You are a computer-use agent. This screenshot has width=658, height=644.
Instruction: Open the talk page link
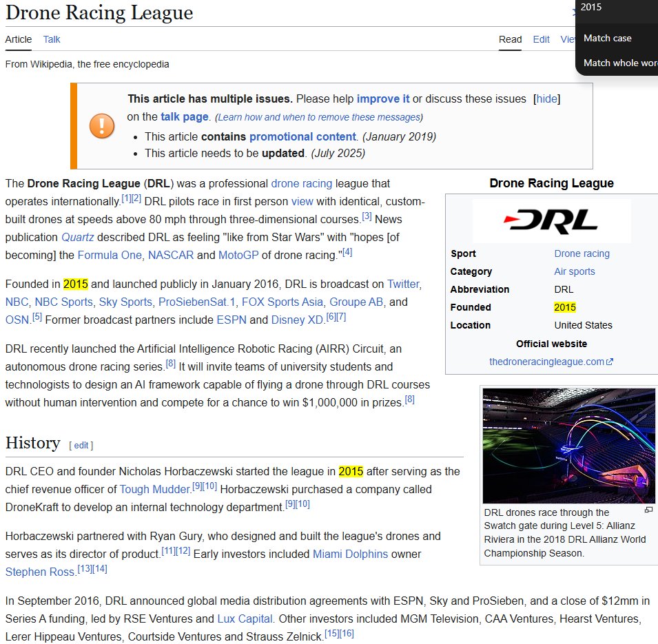pos(184,116)
